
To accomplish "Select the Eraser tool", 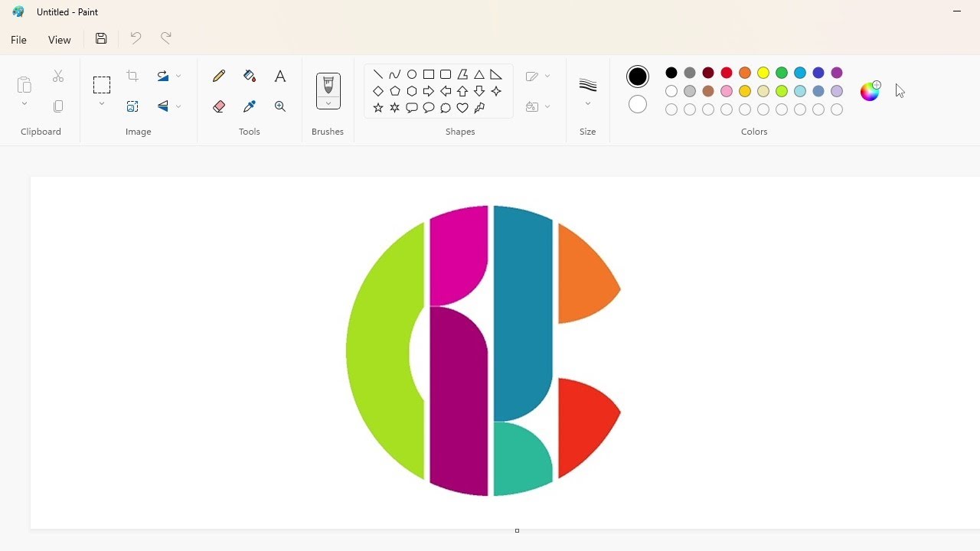I will coord(219,106).
